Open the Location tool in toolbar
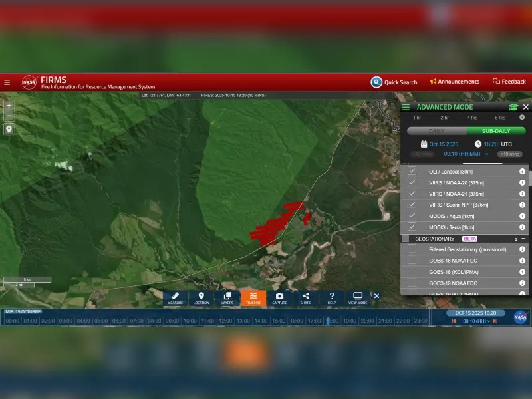 point(201,298)
